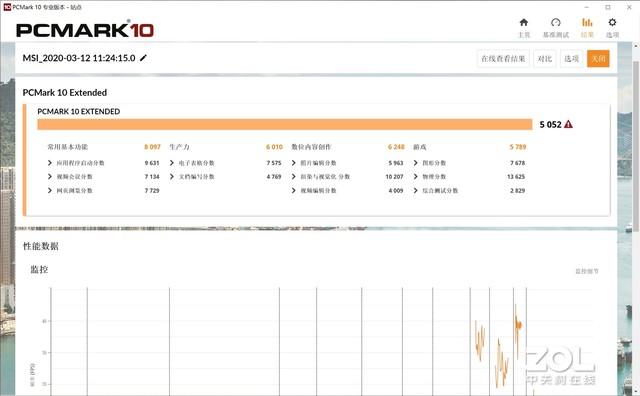This screenshot has height=396, width=640.
Task: Click the app start-up score value 9 631
Action: pyautogui.click(x=152, y=163)
